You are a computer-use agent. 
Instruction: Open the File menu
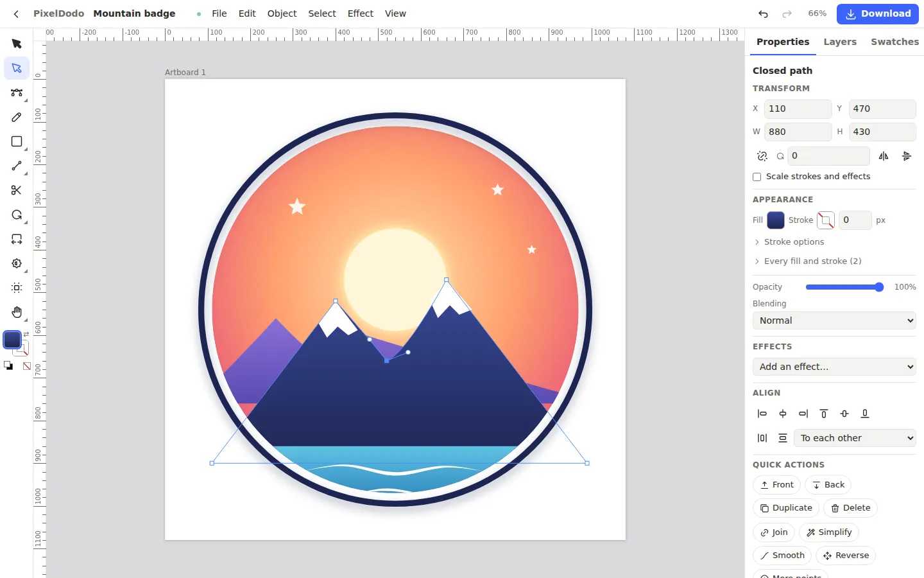tap(219, 13)
